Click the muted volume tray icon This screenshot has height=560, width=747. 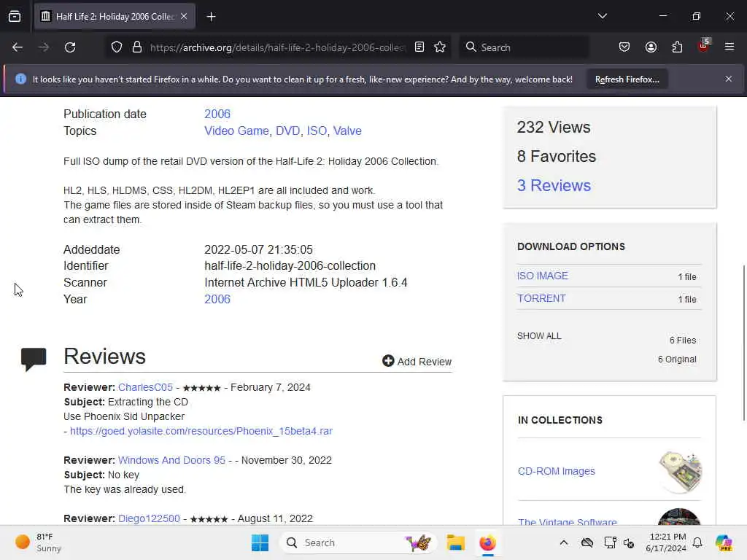(x=629, y=542)
